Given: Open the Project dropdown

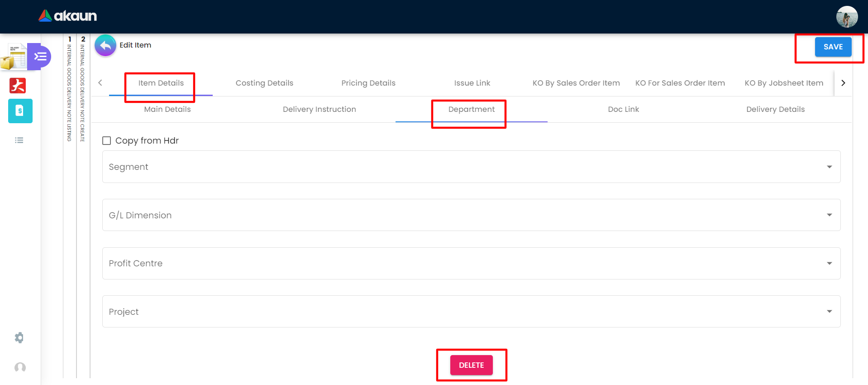Looking at the screenshot, I should click(471, 312).
